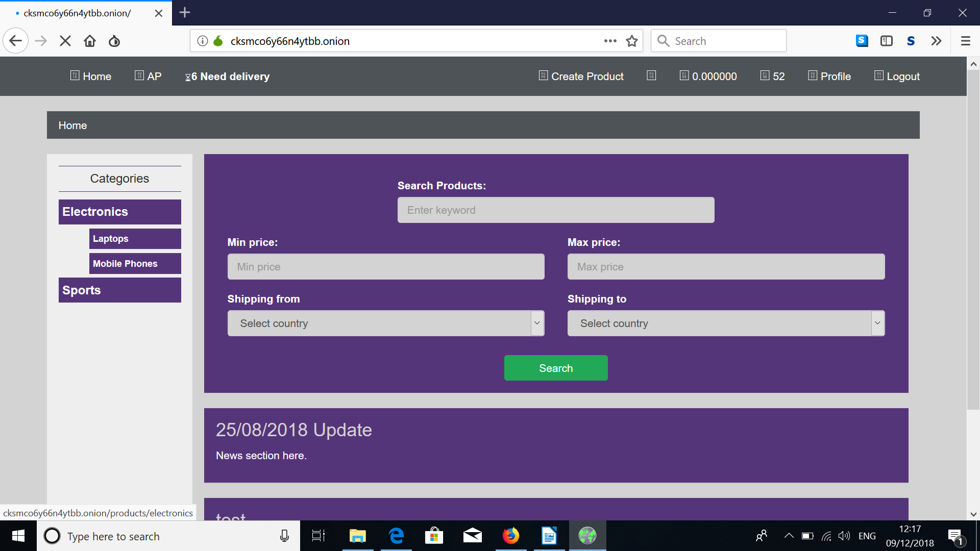This screenshot has width=980, height=551.
Task: Click the browser Search box
Action: point(718,41)
